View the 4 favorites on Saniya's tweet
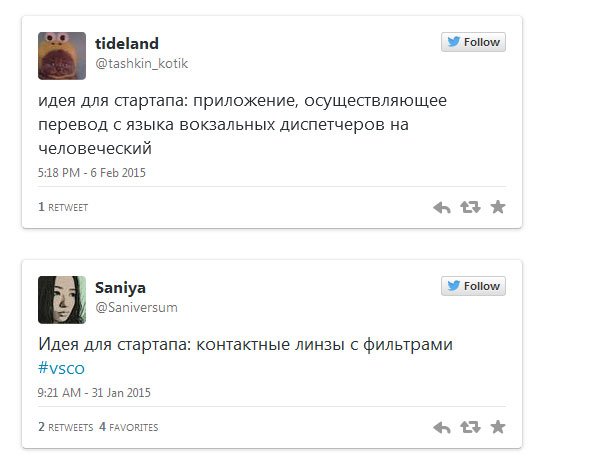Screen dimensions: 601x461 click(129, 427)
